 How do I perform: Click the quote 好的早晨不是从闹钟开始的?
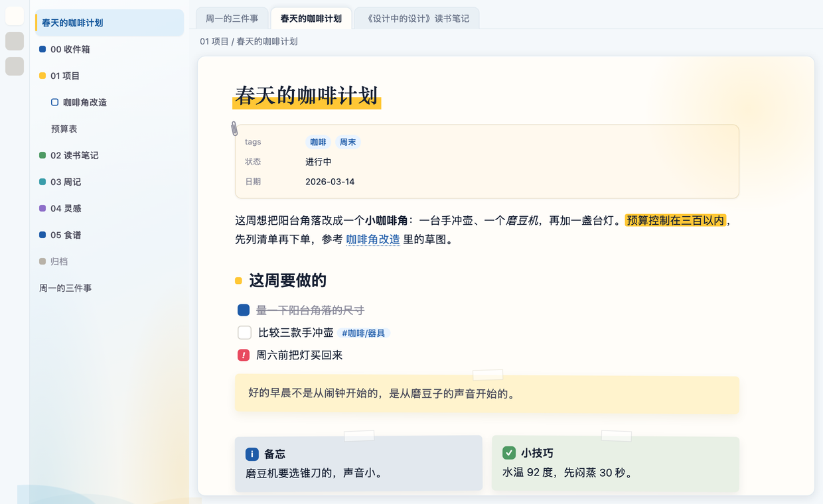[x=382, y=393]
